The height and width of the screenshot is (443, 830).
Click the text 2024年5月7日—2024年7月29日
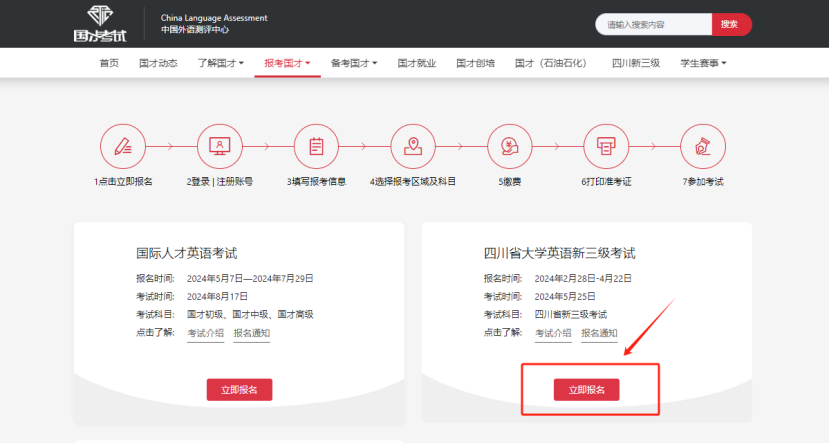(x=250, y=278)
